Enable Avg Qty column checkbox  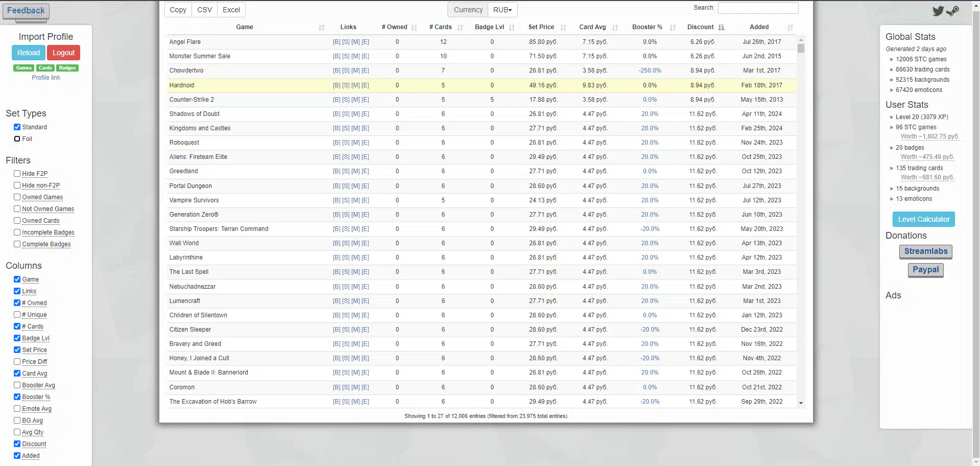[x=17, y=432]
